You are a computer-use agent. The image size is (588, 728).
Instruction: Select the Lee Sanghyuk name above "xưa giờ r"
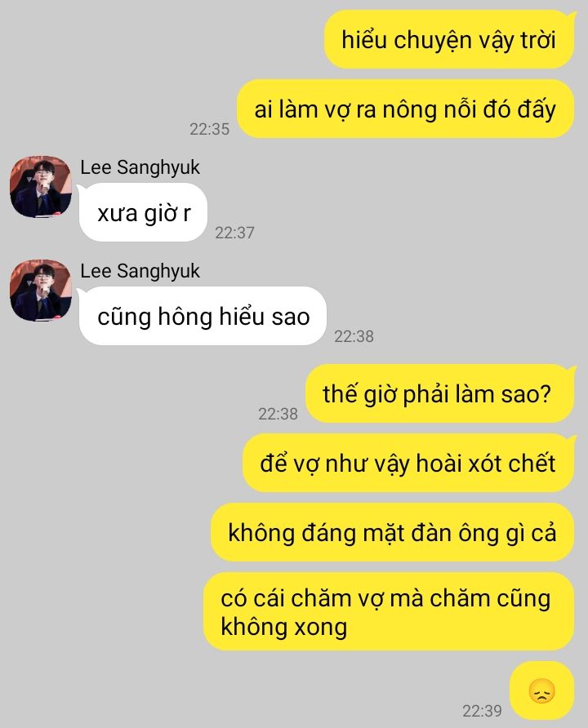click(x=140, y=167)
